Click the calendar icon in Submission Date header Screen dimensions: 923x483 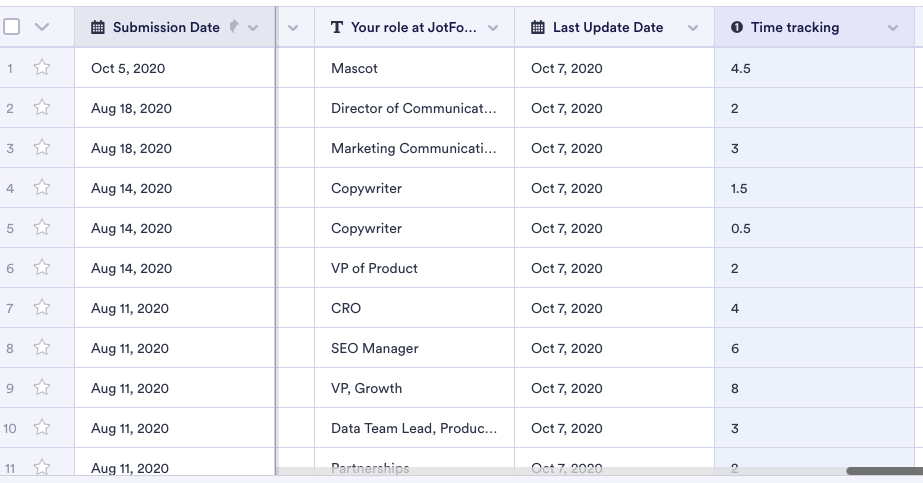98,28
